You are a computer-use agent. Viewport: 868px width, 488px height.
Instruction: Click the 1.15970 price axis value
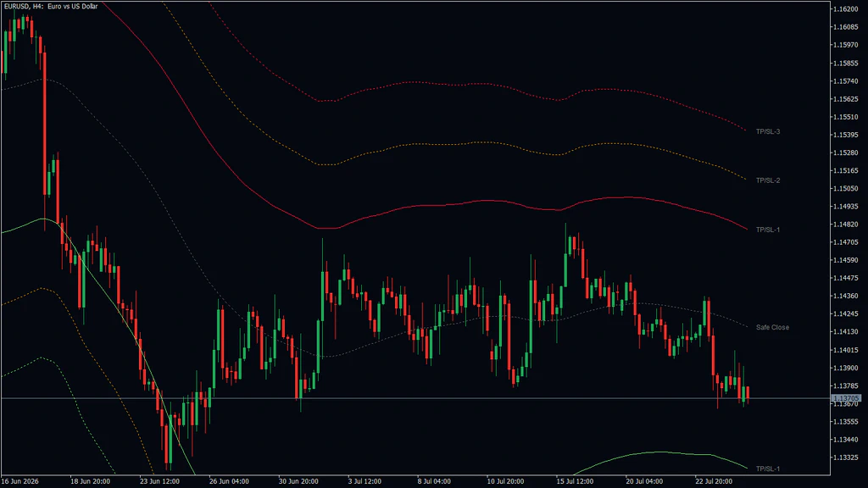click(x=846, y=46)
